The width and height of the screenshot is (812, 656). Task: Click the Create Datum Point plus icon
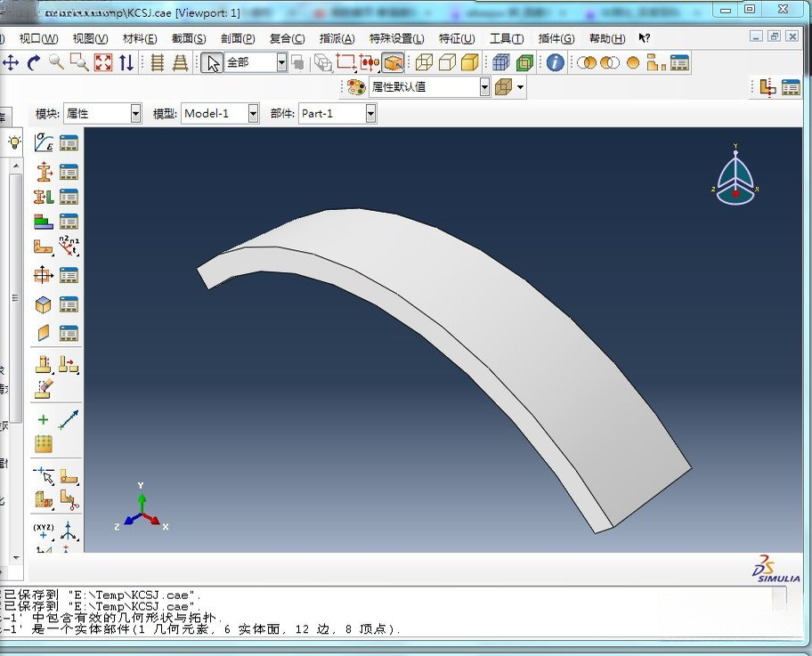44,419
